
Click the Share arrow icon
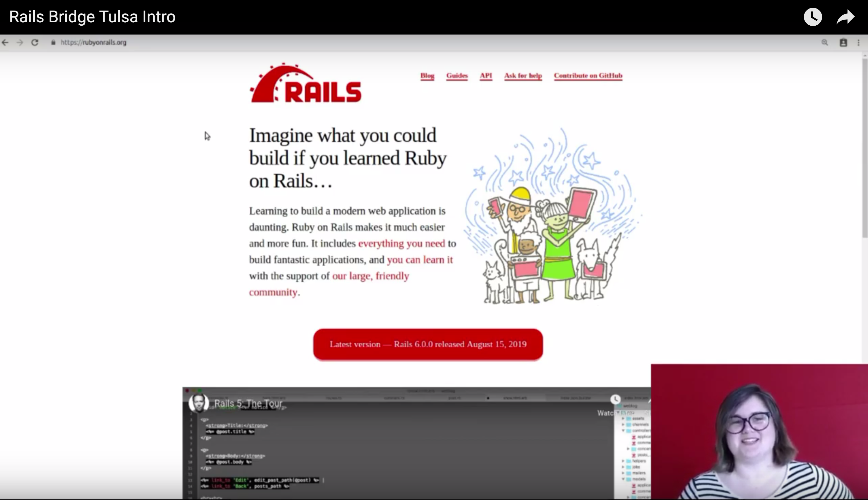[845, 17]
